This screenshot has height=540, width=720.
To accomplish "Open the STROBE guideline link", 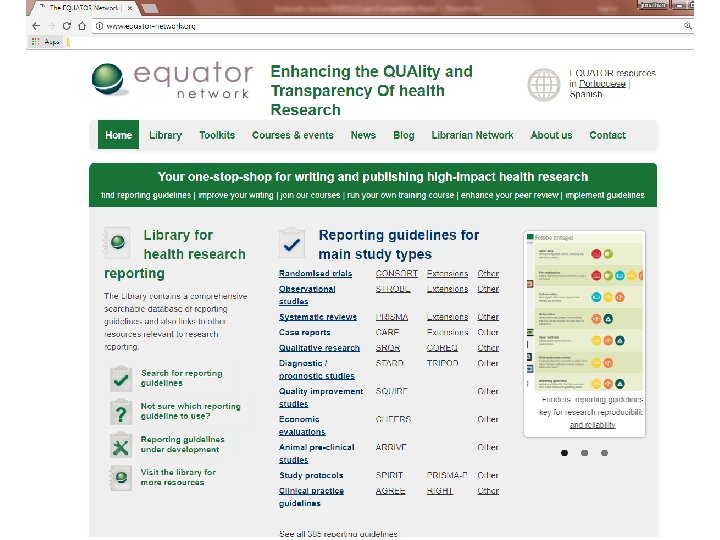I will pyautogui.click(x=393, y=289).
